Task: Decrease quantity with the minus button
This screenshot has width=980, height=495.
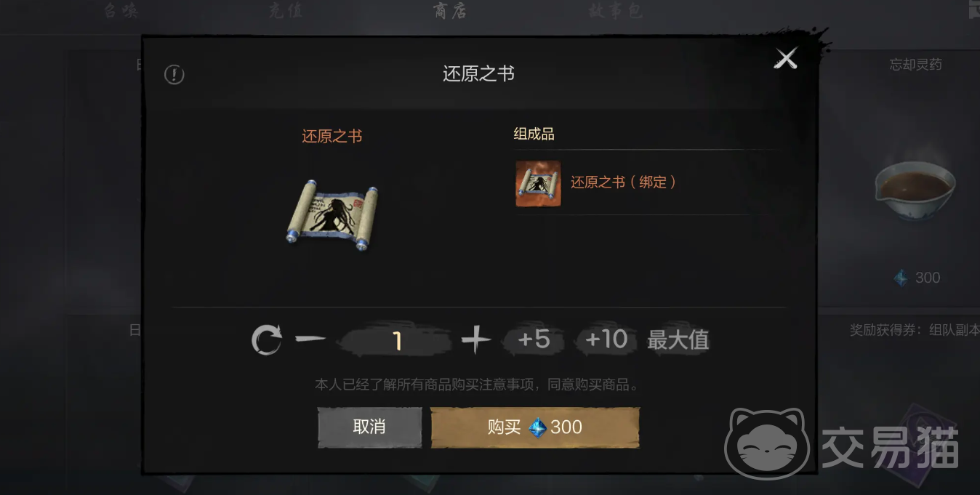Action: (310, 339)
